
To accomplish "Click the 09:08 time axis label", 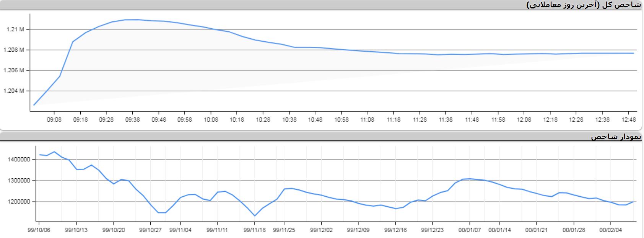I will coord(54,119).
